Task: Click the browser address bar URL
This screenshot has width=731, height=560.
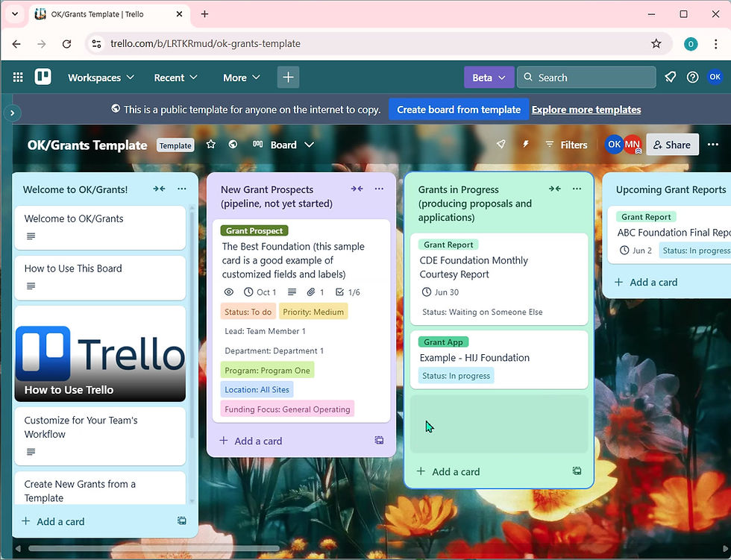Action: [x=205, y=44]
